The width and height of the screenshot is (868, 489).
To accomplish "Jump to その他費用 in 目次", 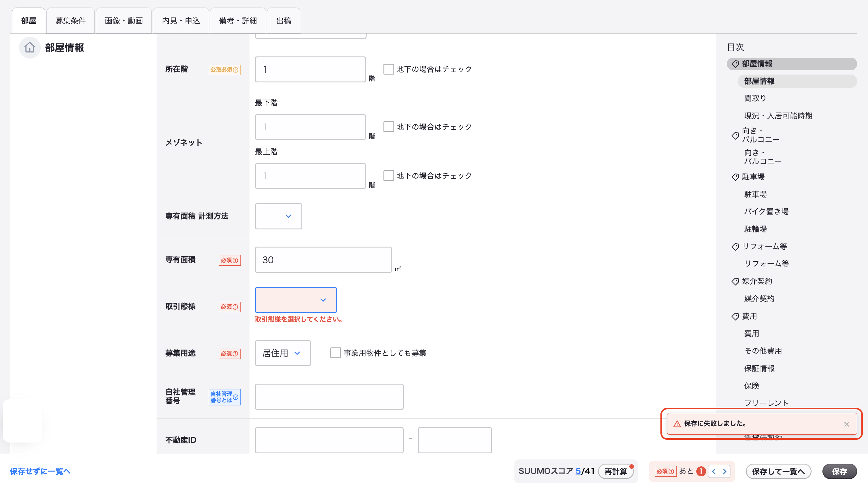I will [763, 351].
